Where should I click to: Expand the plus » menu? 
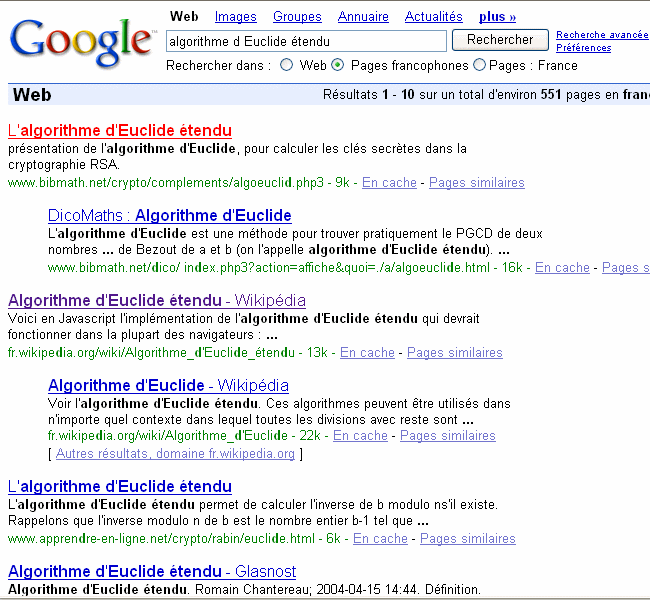(x=497, y=17)
